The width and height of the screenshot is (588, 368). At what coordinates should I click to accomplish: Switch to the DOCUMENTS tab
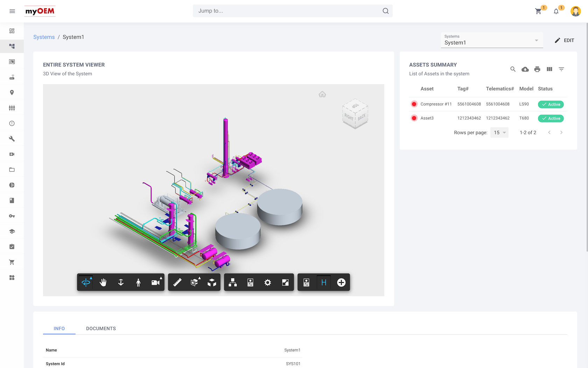[101, 328]
